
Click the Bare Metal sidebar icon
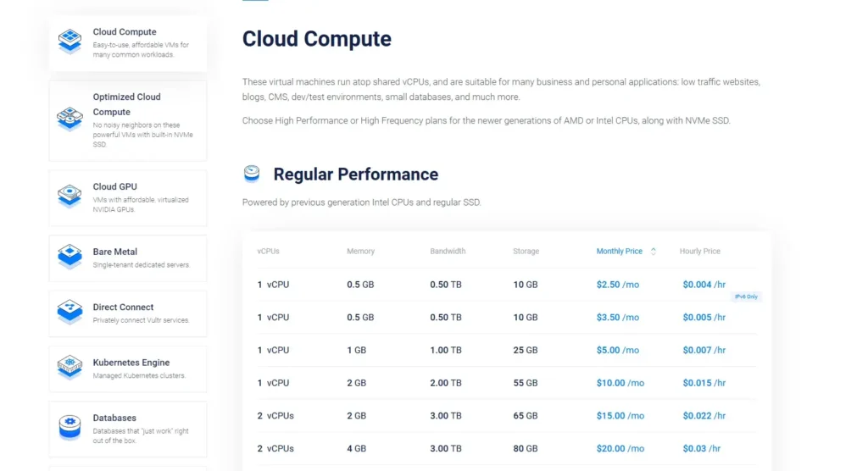pyautogui.click(x=70, y=257)
